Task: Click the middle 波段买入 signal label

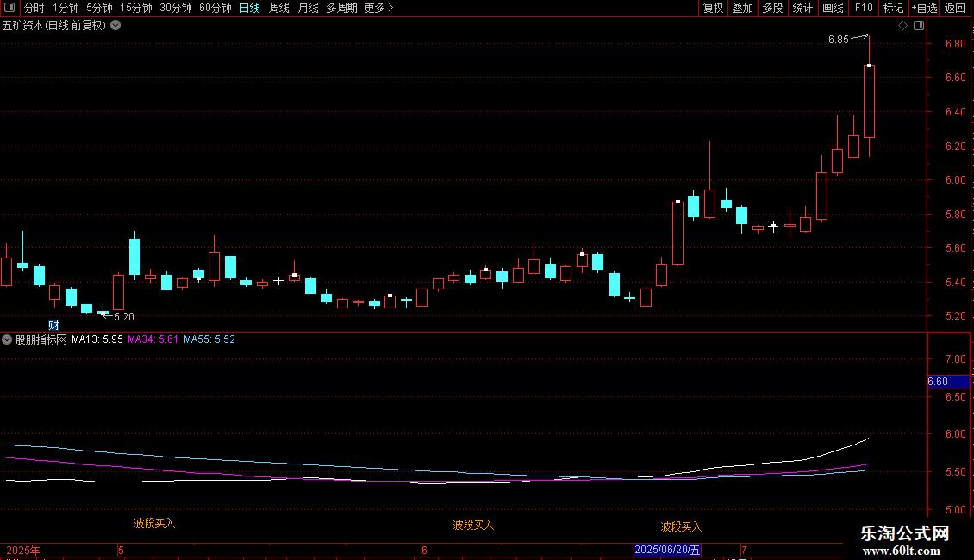Action: tap(473, 526)
